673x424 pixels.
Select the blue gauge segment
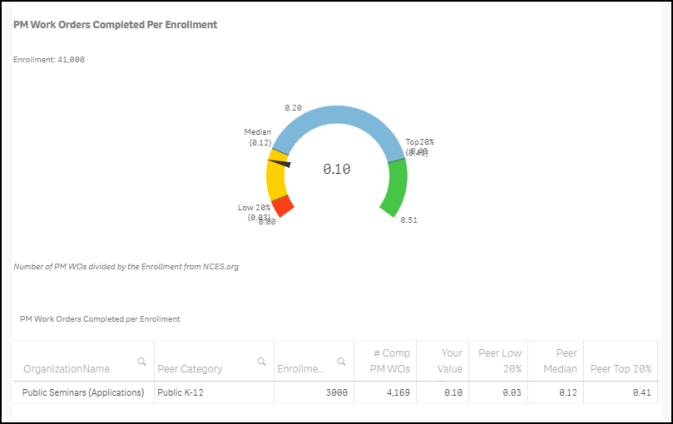click(337, 114)
